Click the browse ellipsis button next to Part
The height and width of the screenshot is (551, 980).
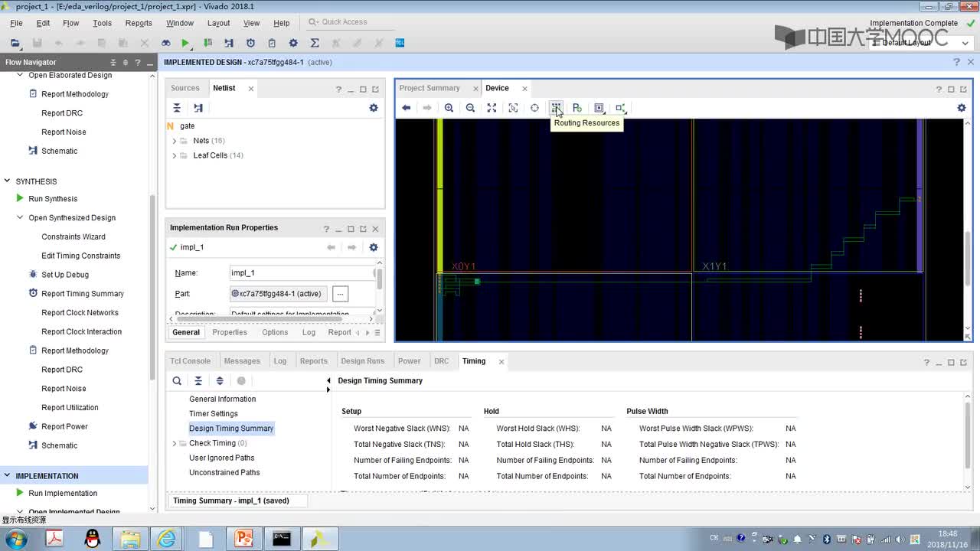[x=341, y=294]
